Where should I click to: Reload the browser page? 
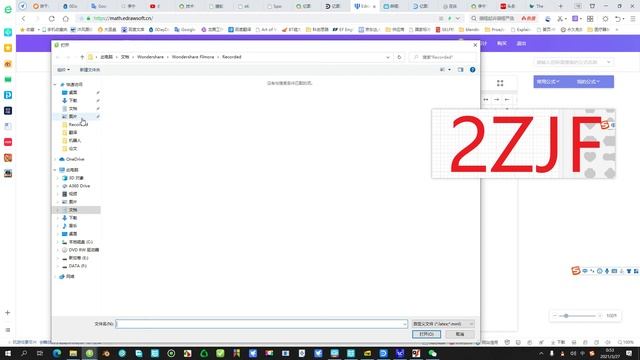(x=51, y=18)
